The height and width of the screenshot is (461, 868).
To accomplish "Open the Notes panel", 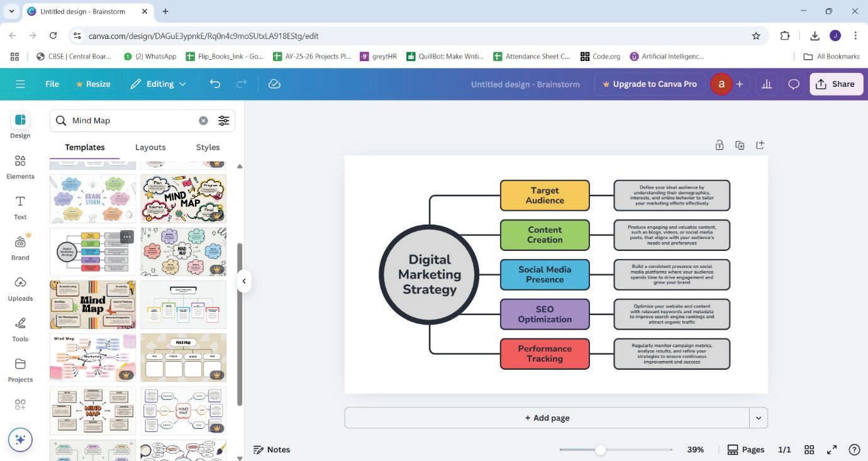I will point(272,450).
